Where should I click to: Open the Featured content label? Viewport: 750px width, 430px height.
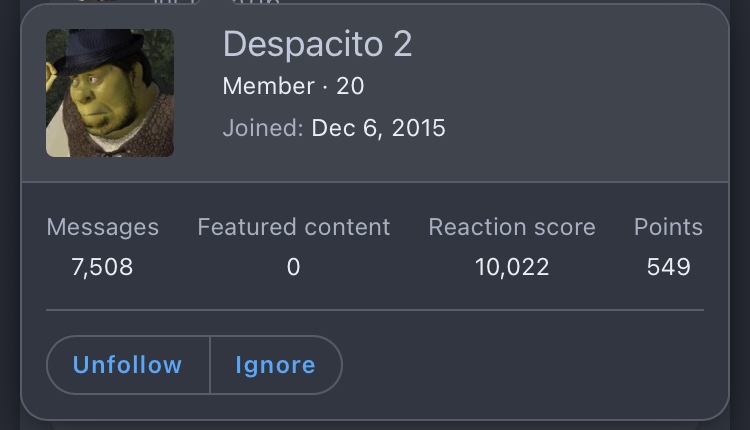click(294, 227)
